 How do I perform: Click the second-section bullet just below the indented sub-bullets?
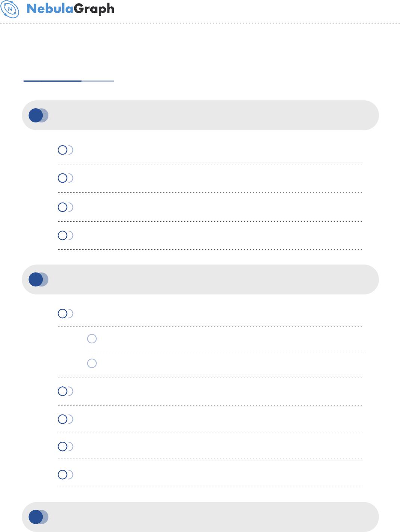point(63,391)
